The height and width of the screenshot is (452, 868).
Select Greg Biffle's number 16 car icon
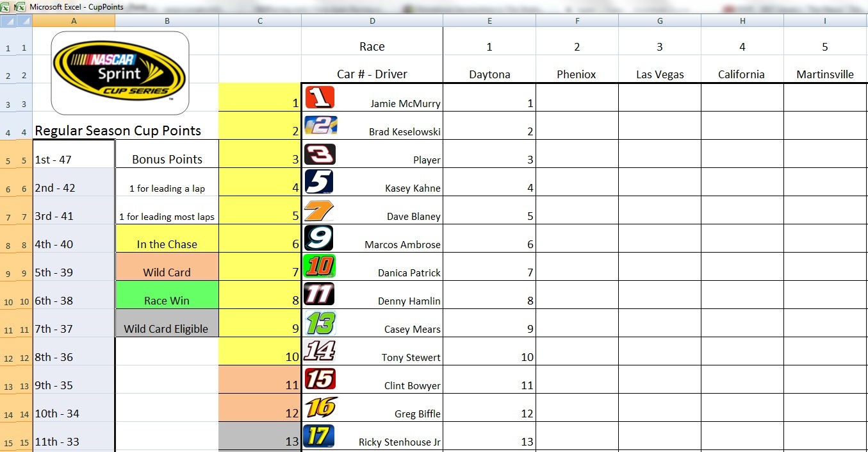(320, 407)
